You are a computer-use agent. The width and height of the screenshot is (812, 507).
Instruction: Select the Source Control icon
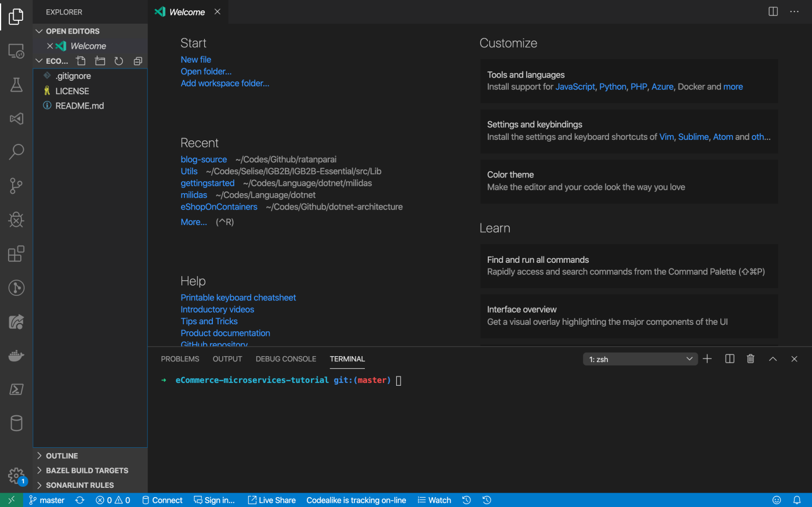click(16, 186)
